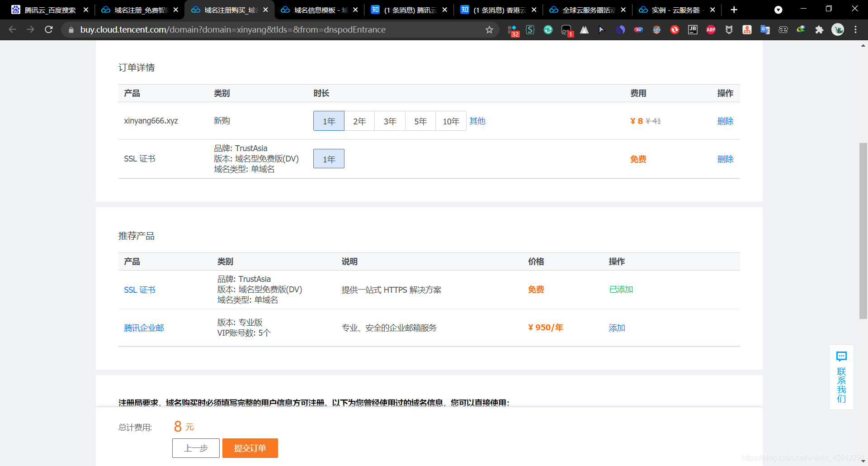Viewport: 868px width, 466px height.
Task: Switch to the 腾讯云_百度搜索 tab
Action: 50,10
